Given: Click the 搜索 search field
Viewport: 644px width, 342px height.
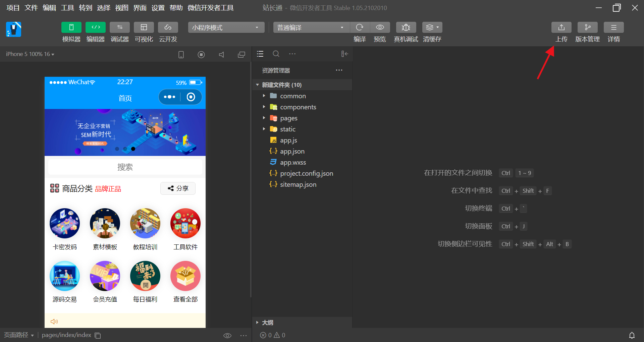Looking at the screenshot, I should coord(125,167).
